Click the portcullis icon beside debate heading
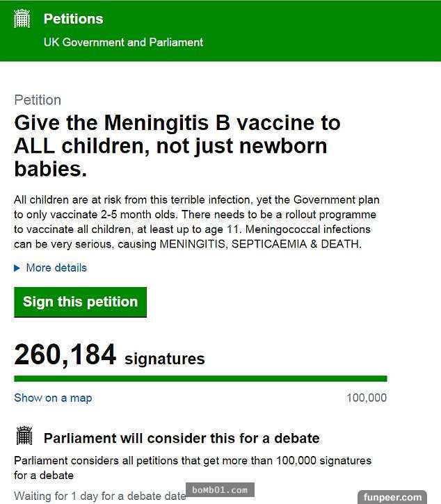Screen dimensions: 441x504 pyautogui.click(x=24, y=437)
